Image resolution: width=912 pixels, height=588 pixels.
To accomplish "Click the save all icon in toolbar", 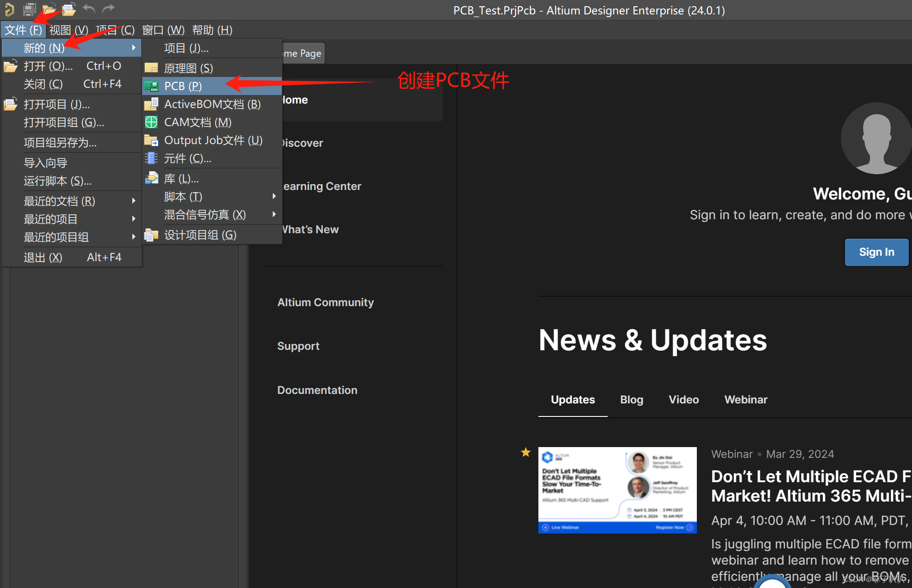I will click(x=30, y=9).
